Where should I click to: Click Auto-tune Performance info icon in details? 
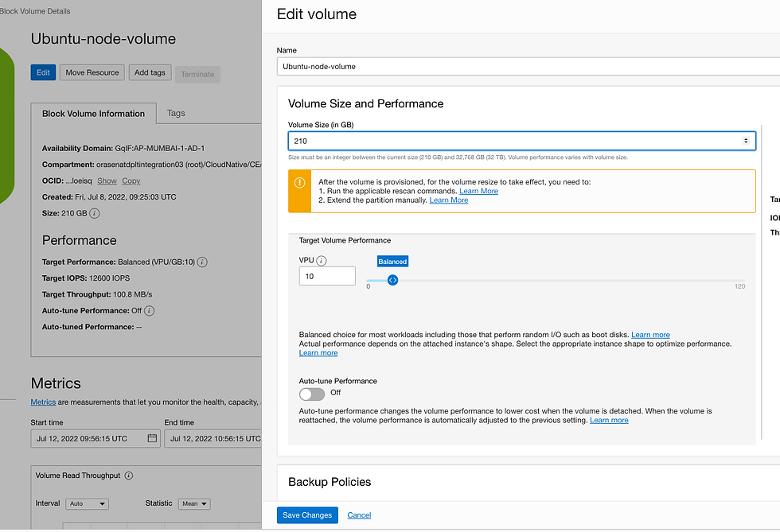[x=149, y=311]
